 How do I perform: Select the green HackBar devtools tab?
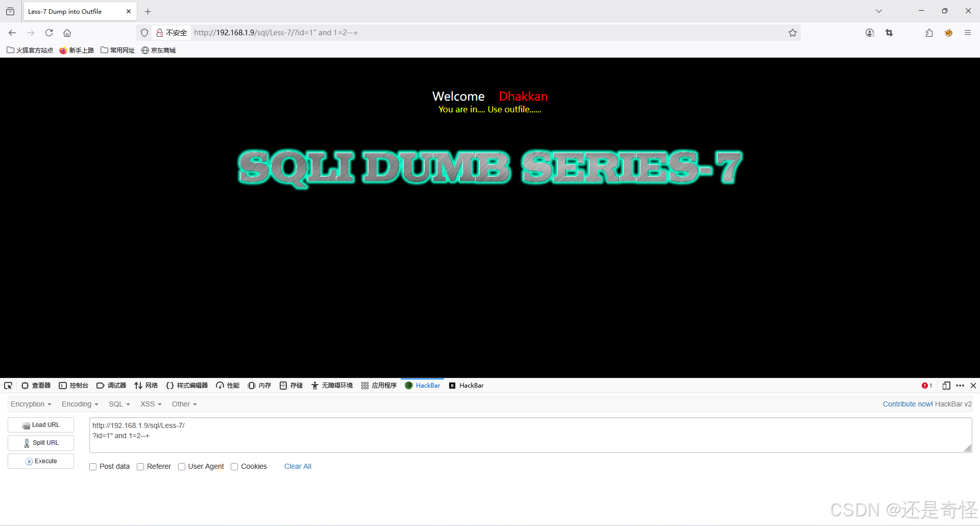click(423, 386)
